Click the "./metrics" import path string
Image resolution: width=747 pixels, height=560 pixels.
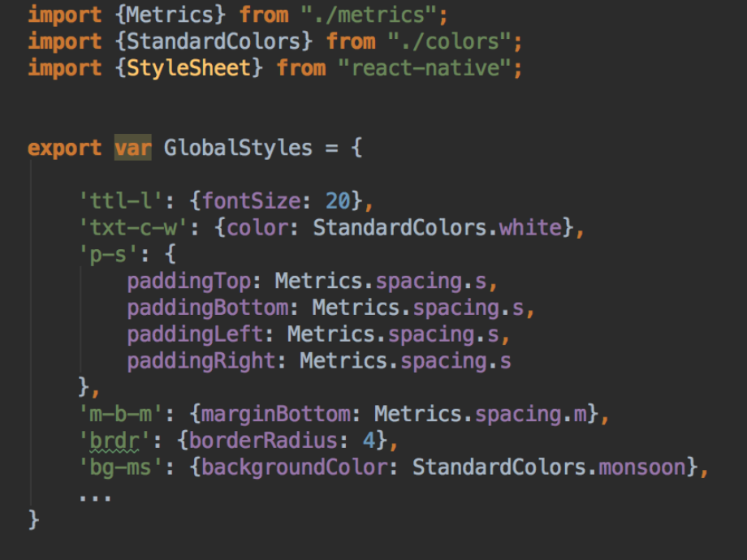[x=372, y=15]
